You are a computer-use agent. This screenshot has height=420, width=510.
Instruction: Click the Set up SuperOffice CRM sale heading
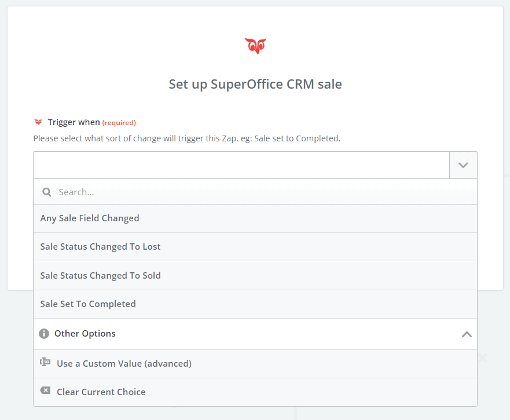pos(255,84)
